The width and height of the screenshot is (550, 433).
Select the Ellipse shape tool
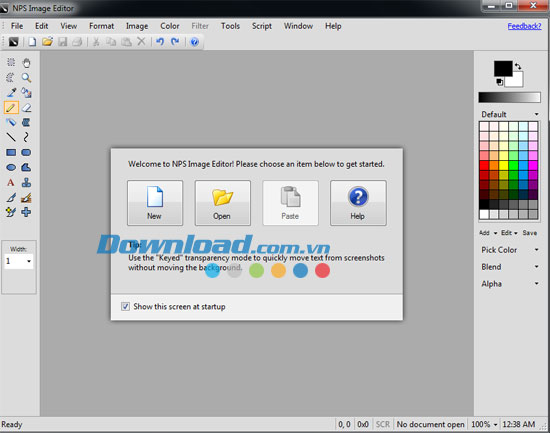click(11, 167)
